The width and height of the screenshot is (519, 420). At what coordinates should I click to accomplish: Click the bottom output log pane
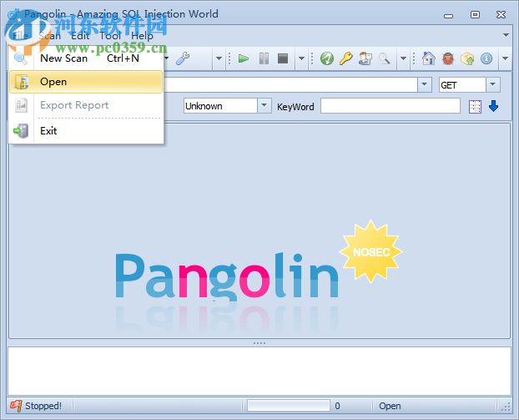click(259, 371)
